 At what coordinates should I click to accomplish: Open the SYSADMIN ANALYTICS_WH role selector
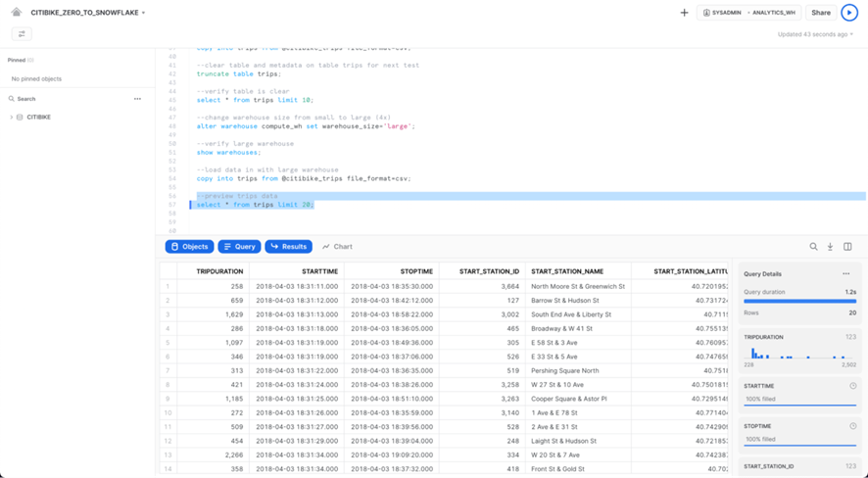point(749,13)
